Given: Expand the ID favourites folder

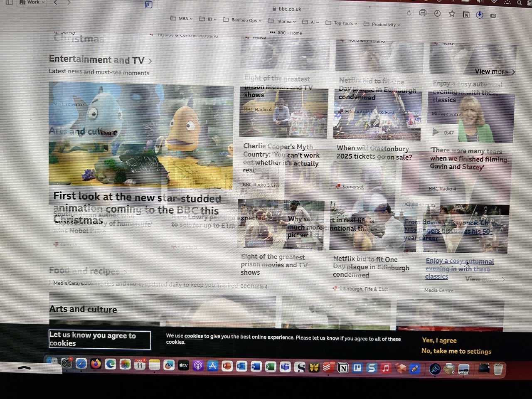Looking at the screenshot, I should [208, 19].
